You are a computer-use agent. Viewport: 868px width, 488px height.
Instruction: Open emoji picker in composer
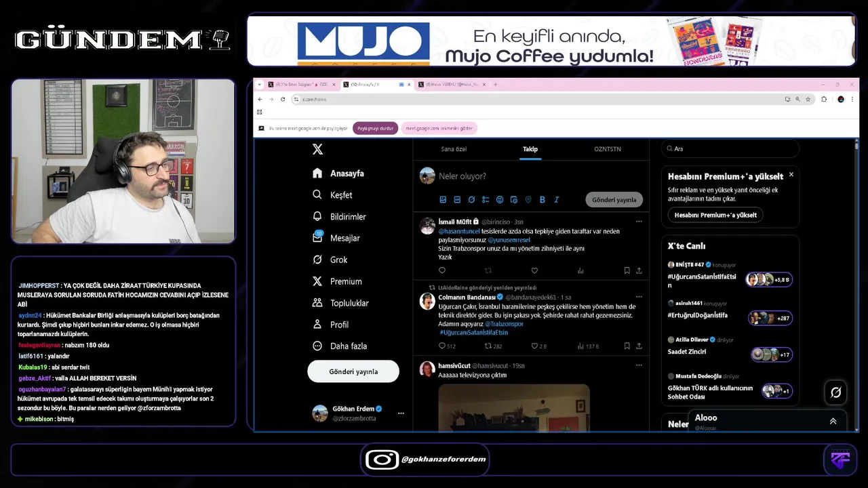(500, 199)
